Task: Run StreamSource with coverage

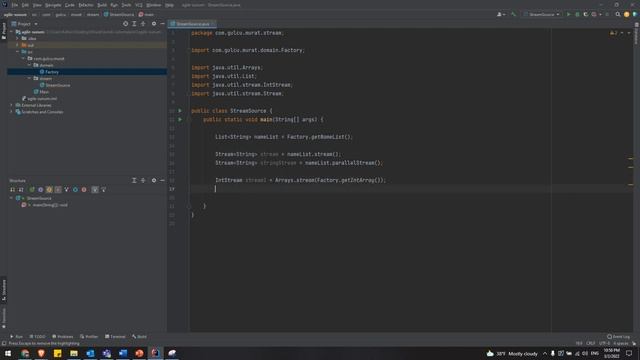Action: pyautogui.click(x=586, y=14)
